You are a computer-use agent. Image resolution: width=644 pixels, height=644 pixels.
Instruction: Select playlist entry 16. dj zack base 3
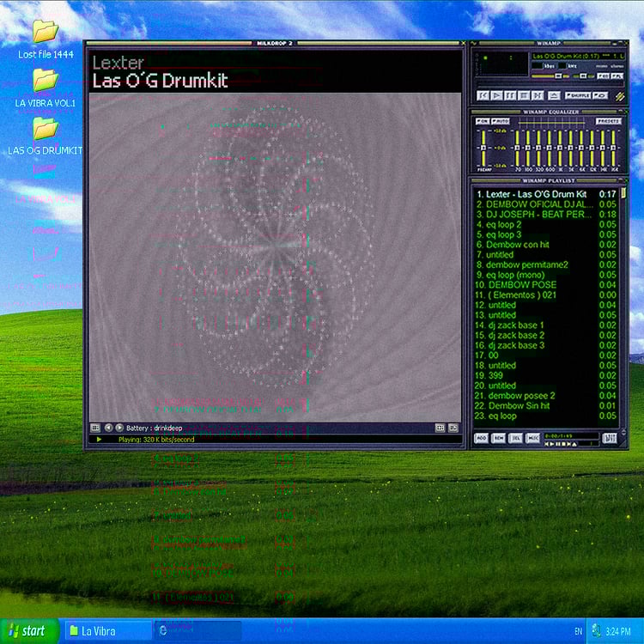546,345
